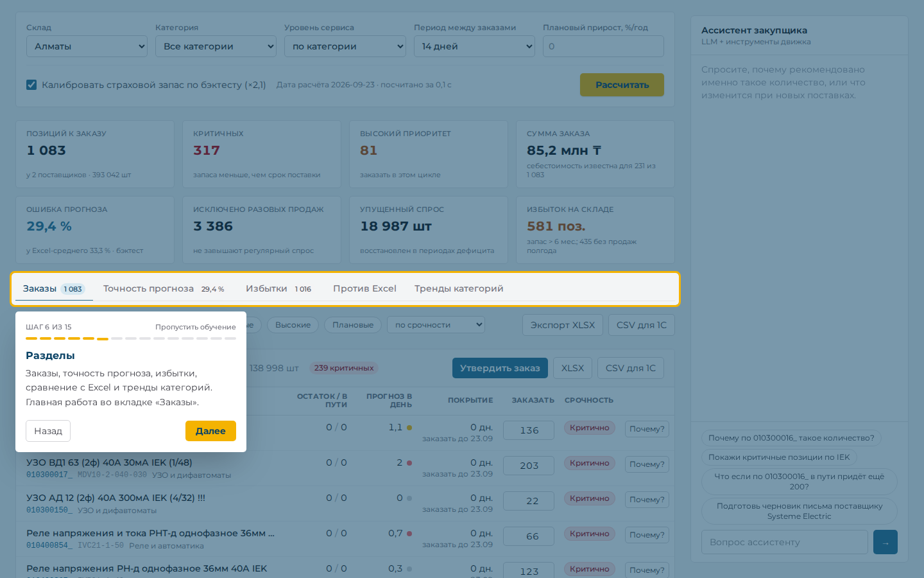
Task: Click the XLSX button beside Утвердить заказ
Action: pyautogui.click(x=572, y=368)
